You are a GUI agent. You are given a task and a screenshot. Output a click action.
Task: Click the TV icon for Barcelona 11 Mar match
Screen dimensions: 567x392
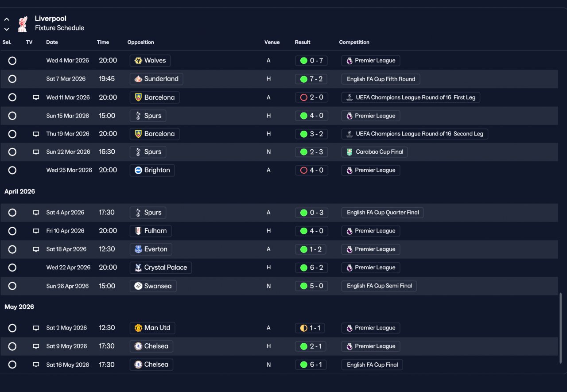pos(36,97)
